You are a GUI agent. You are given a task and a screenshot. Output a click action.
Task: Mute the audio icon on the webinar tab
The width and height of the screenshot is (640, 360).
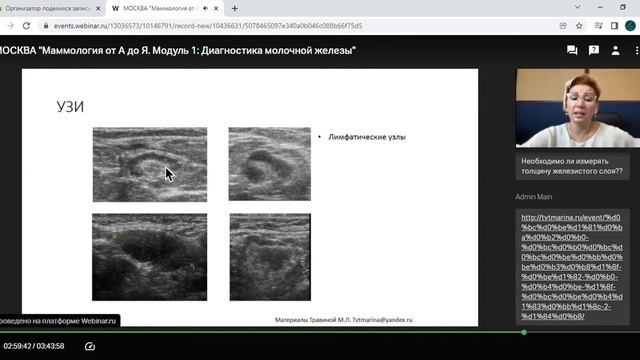[x=205, y=8]
